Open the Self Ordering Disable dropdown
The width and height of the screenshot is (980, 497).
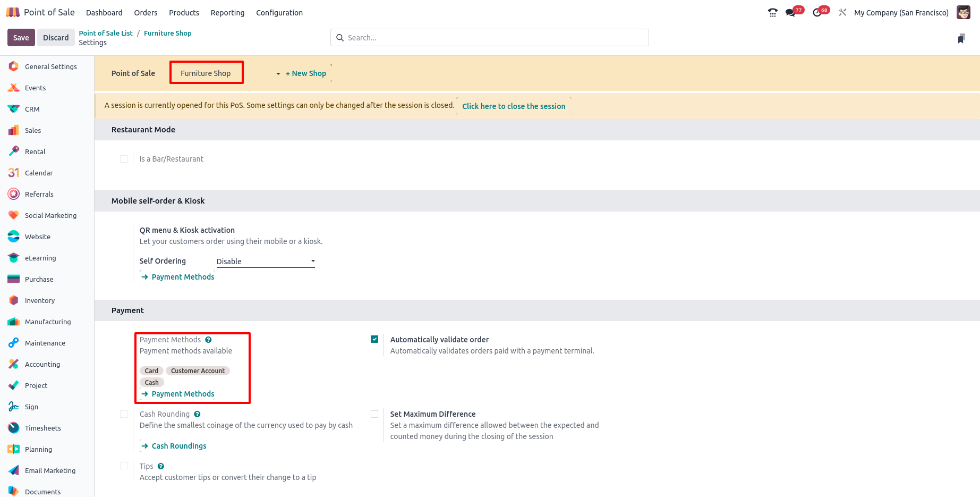click(266, 262)
